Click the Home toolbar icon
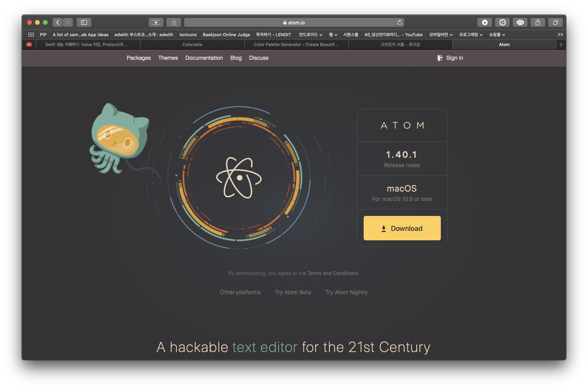Image resolution: width=588 pixels, height=389 pixels. tap(174, 22)
